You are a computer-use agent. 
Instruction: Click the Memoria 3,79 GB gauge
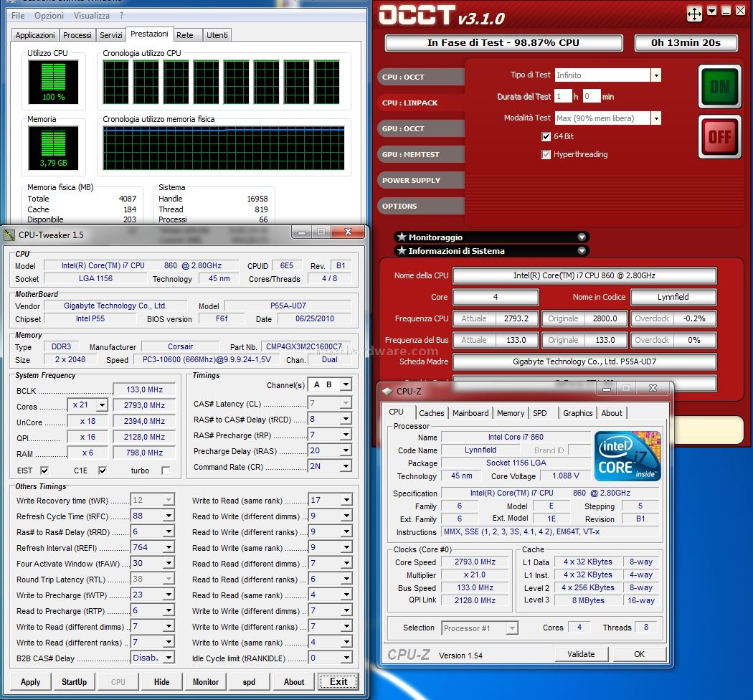click(53, 148)
